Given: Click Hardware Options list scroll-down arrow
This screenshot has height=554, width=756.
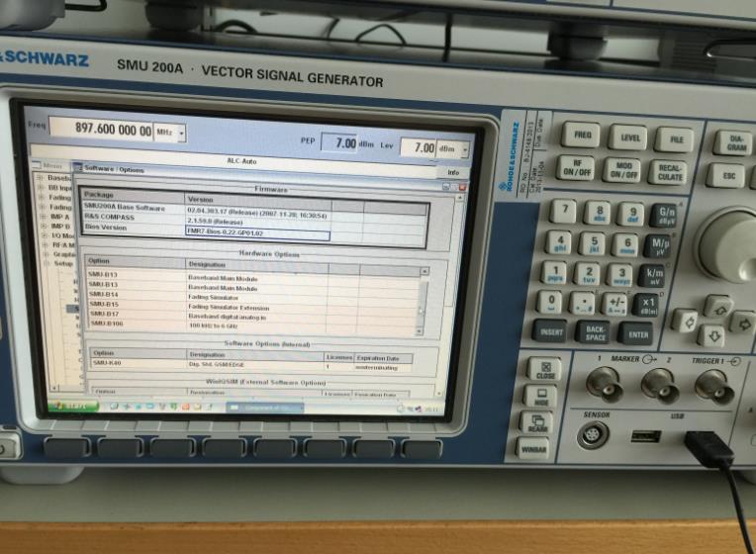Looking at the screenshot, I should click(419, 331).
